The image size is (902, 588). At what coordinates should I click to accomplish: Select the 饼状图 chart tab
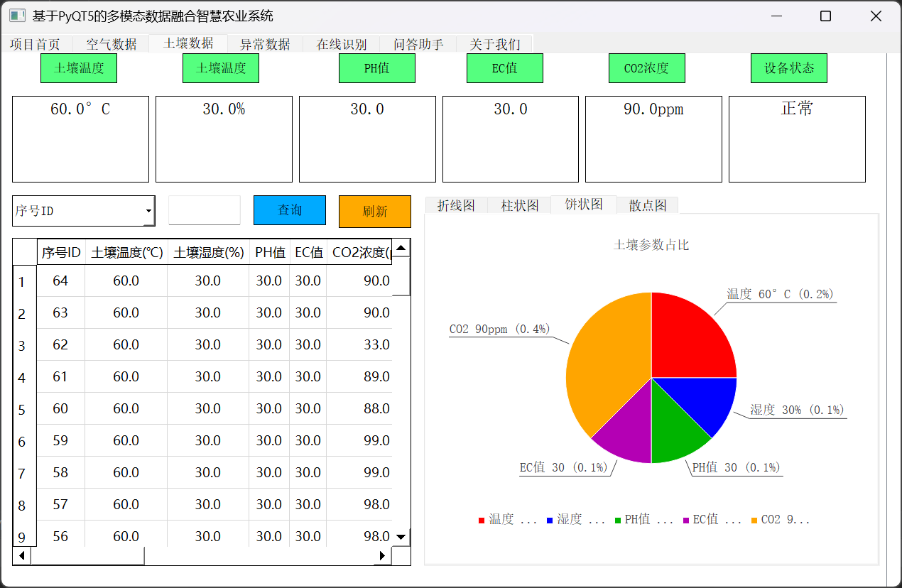(x=584, y=204)
